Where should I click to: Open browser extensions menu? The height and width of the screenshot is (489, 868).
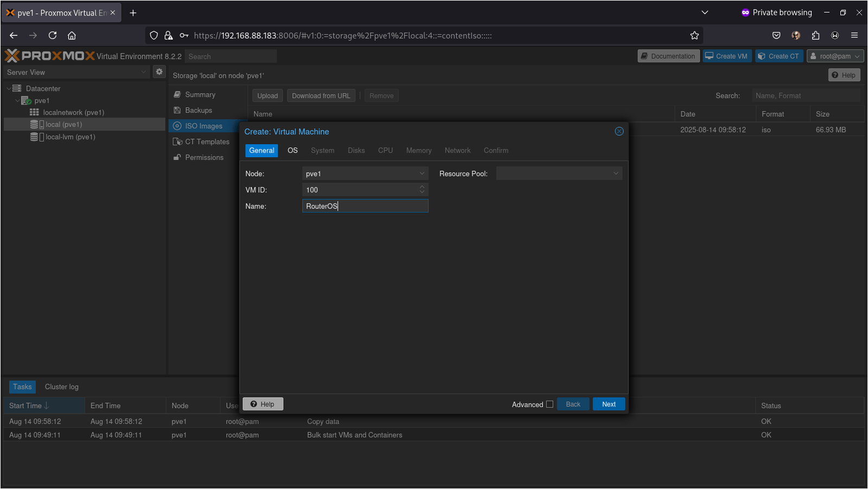point(815,35)
